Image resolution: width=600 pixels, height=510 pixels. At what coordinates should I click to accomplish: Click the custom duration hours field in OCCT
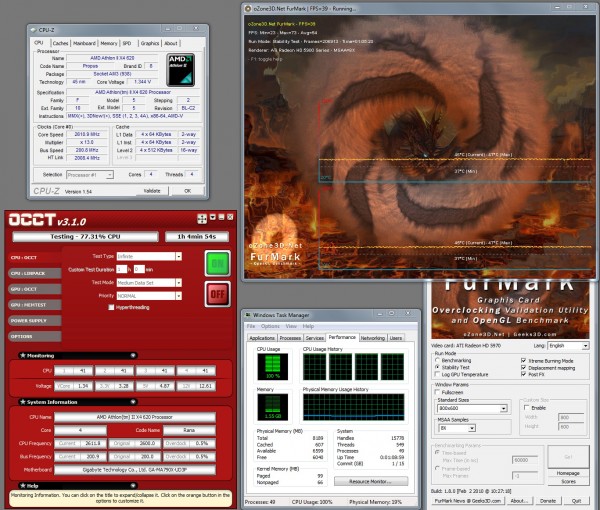122,269
